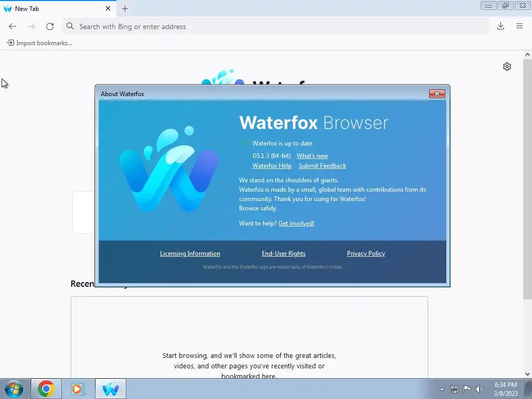Click the vertical scrollbar thumb
This screenshot has height=399, width=532.
pos(527,179)
